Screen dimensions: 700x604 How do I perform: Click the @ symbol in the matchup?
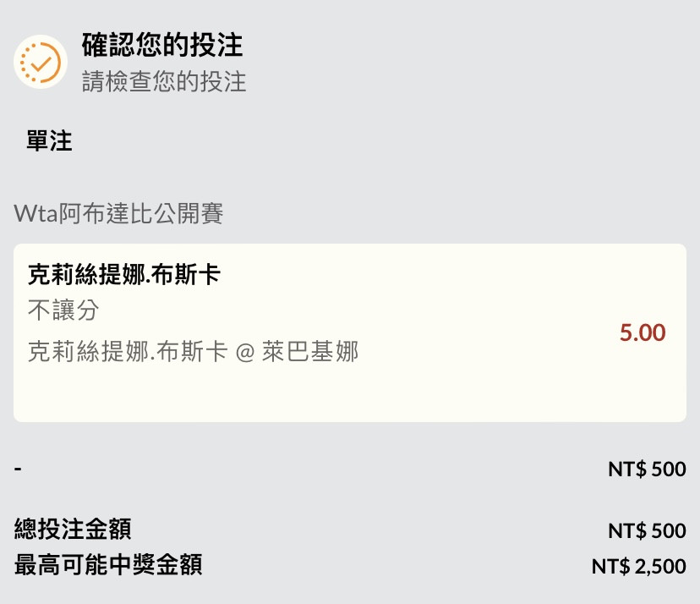tap(245, 352)
